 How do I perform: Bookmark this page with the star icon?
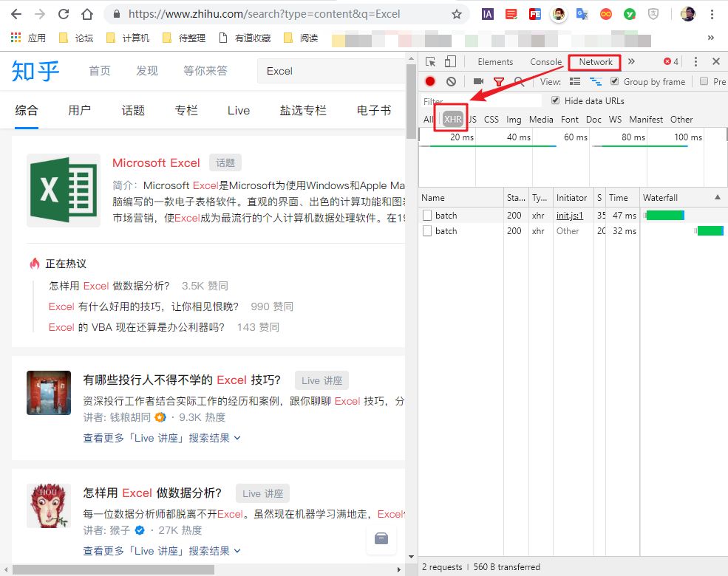(x=457, y=14)
